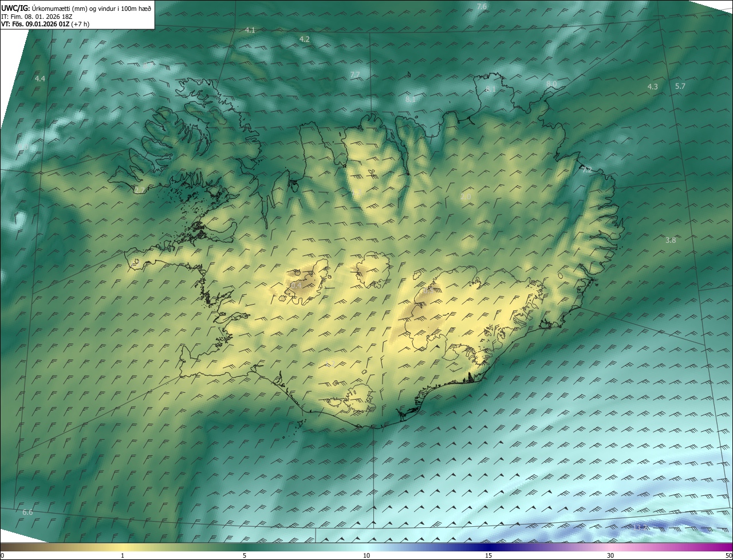Viewport: 733px width, 560px height.
Task: Click the 4.2 value label on the map
Action: 305,39
